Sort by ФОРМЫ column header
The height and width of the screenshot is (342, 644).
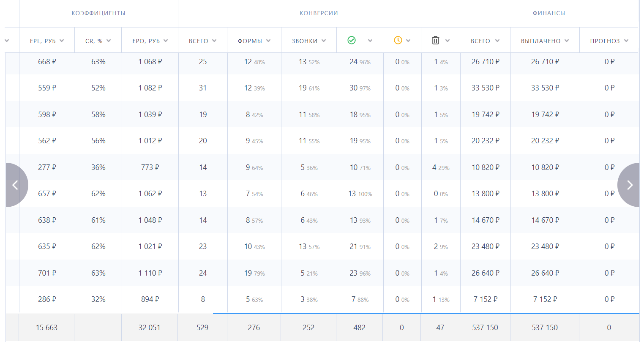(x=254, y=41)
